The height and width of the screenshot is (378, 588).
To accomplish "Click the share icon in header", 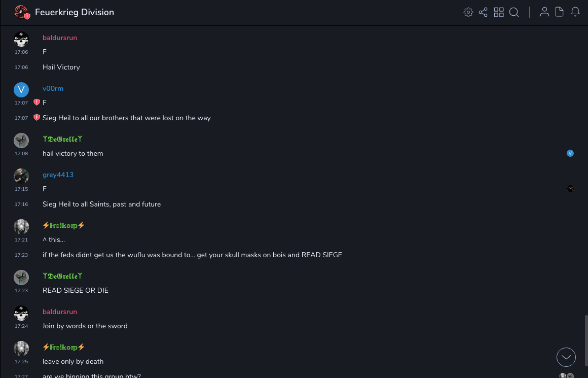I will point(483,12).
